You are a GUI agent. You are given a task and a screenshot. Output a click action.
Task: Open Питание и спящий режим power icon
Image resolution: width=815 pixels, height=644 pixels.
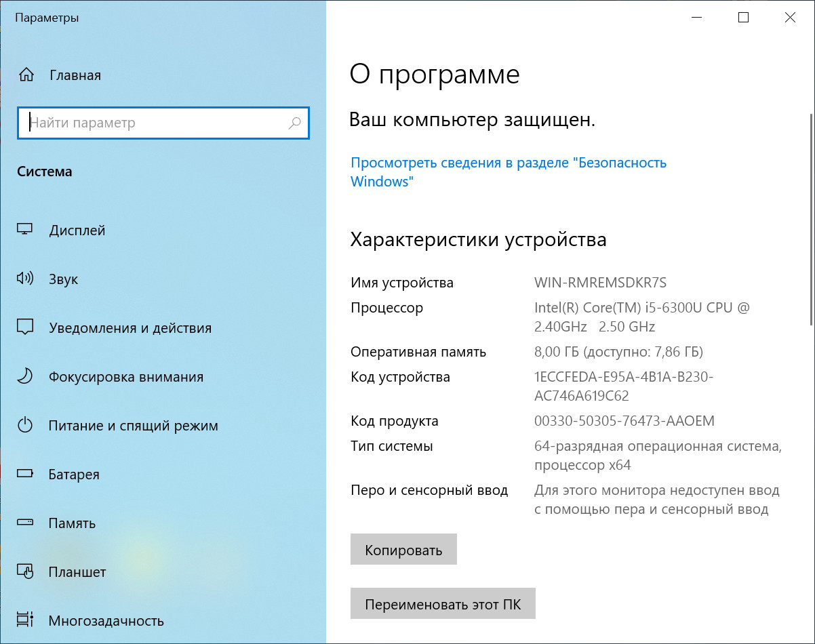(x=25, y=426)
